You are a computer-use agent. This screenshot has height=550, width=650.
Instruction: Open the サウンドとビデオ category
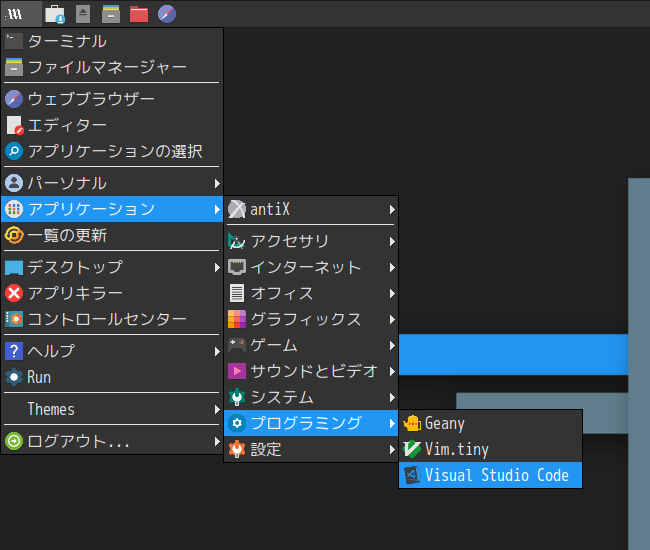coord(311,371)
